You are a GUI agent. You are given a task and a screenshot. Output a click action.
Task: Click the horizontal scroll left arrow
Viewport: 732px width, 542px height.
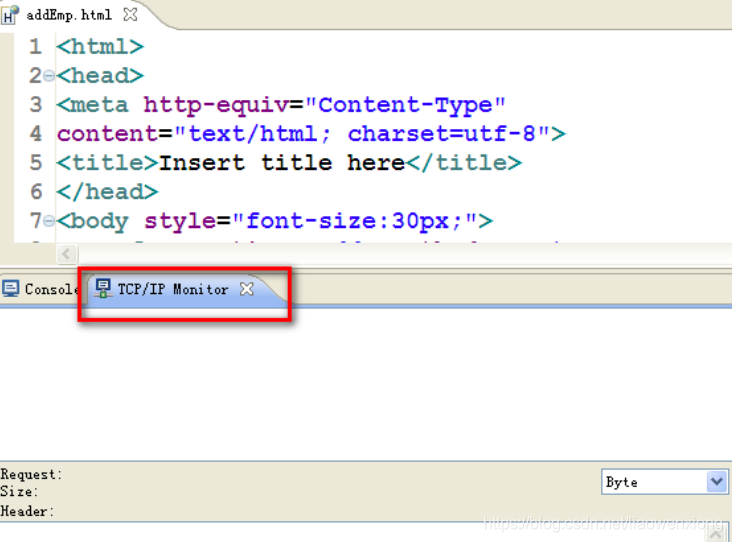[x=67, y=254]
